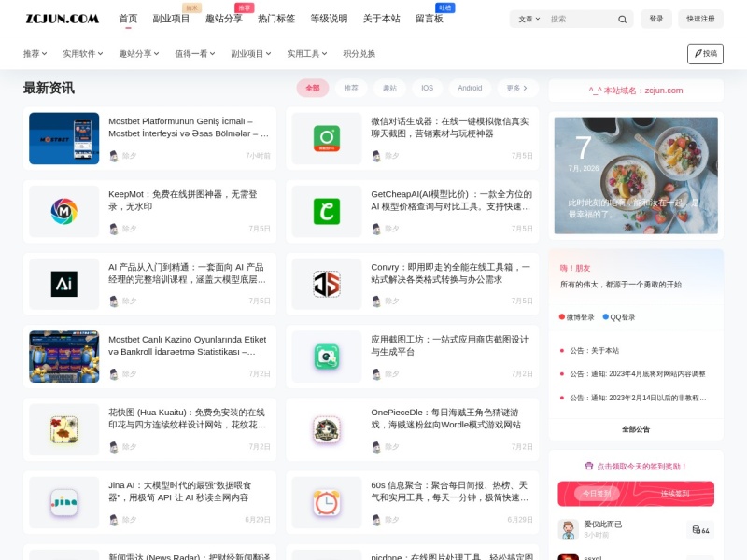Click the 60s alarm clock icon
Viewport: 747px width, 560px height.
tap(327, 502)
